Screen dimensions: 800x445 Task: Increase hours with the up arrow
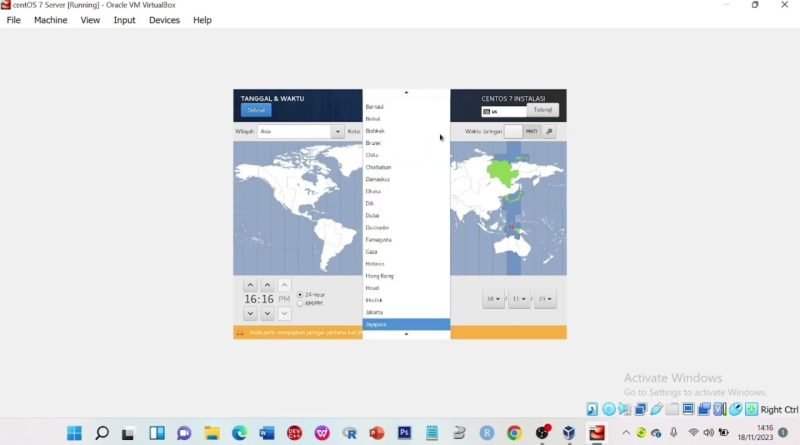tap(250, 285)
